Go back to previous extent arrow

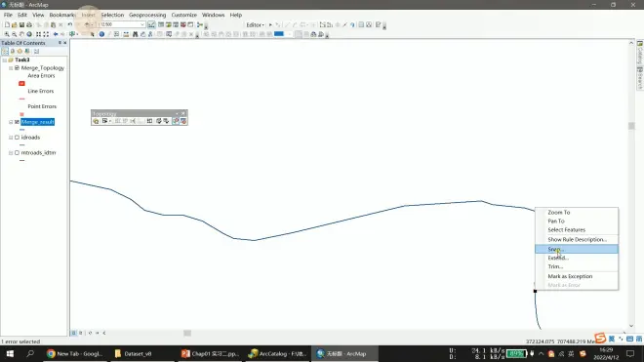point(56,34)
